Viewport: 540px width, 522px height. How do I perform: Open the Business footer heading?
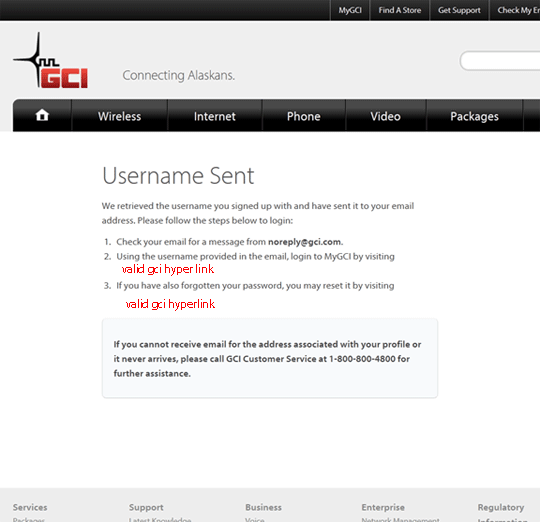click(x=263, y=507)
